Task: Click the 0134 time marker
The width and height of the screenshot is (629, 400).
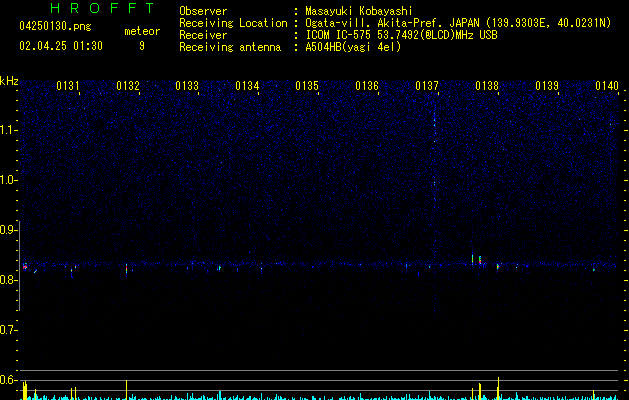Action: point(247,86)
